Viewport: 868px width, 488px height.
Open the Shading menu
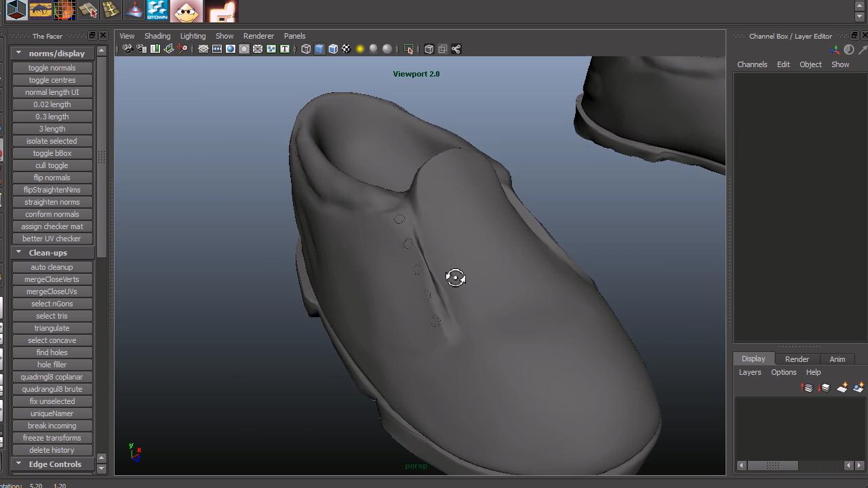pos(157,36)
